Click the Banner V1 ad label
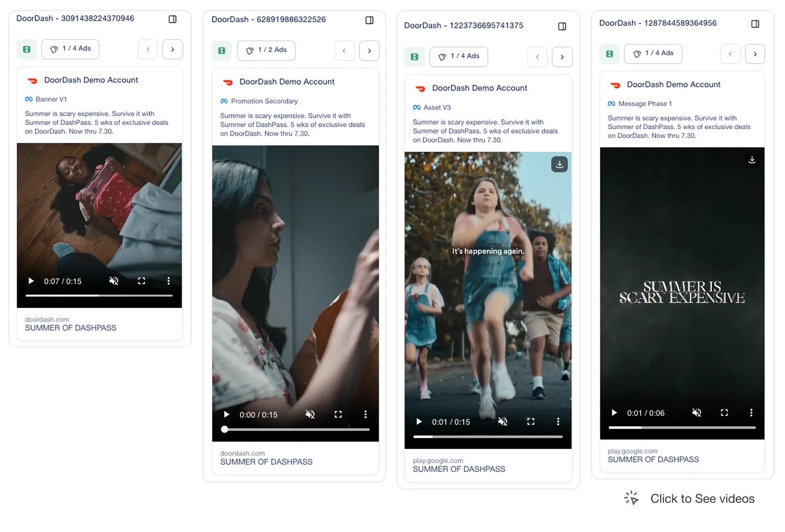 click(51, 99)
